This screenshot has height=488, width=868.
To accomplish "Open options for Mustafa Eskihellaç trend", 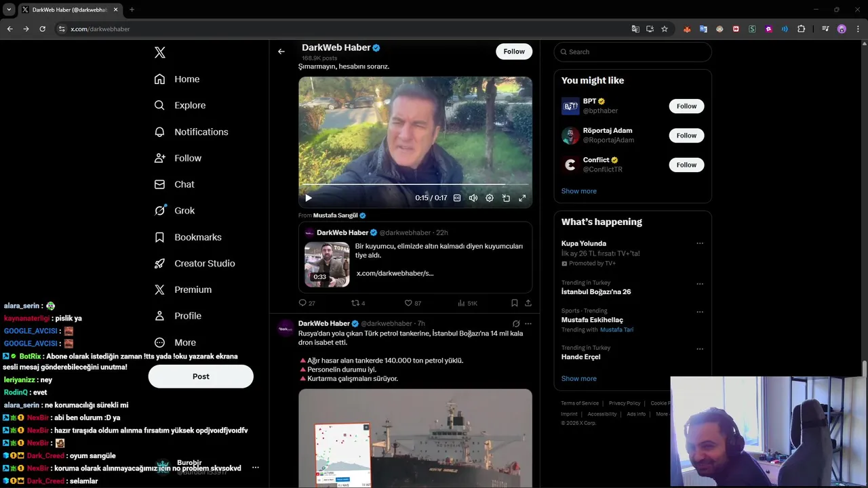I will (x=700, y=312).
